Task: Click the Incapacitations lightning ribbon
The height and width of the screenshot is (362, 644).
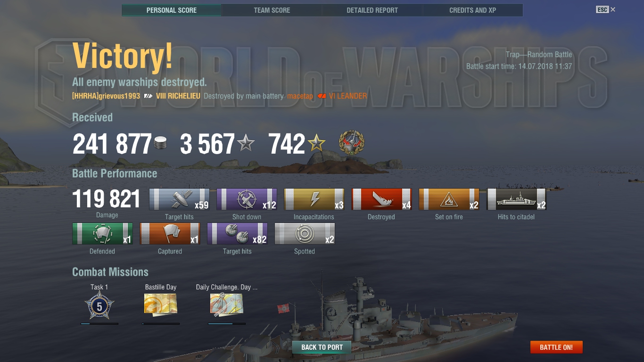Action: [314, 199]
